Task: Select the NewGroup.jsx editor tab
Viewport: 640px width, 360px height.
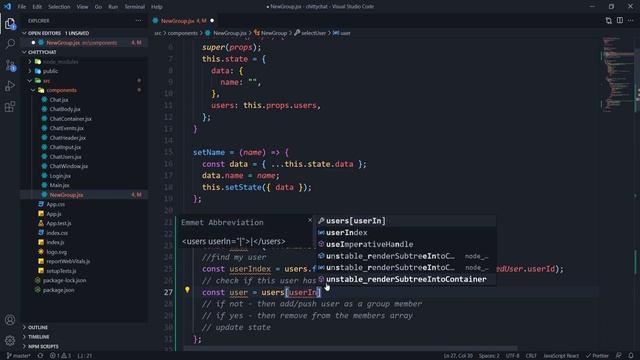Action: pyautogui.click(x=183, y=20)
